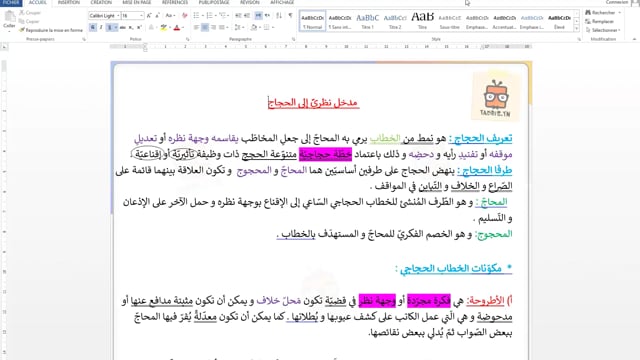Click the bullet list icon
This screenshot has width=640, height=360.
[x=196, y=16]
